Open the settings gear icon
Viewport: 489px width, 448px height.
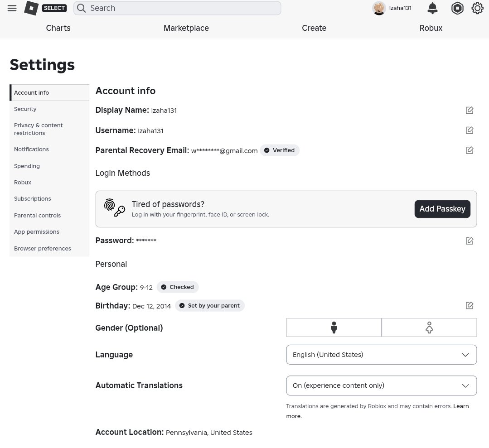pos(477,8)
